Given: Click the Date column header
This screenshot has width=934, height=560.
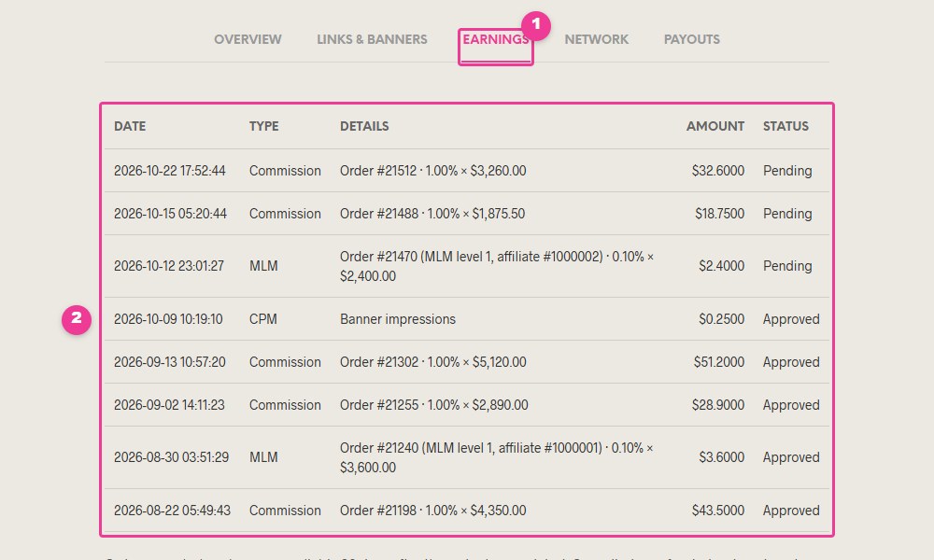Looking at the screenshot, I should coord(130,126).
